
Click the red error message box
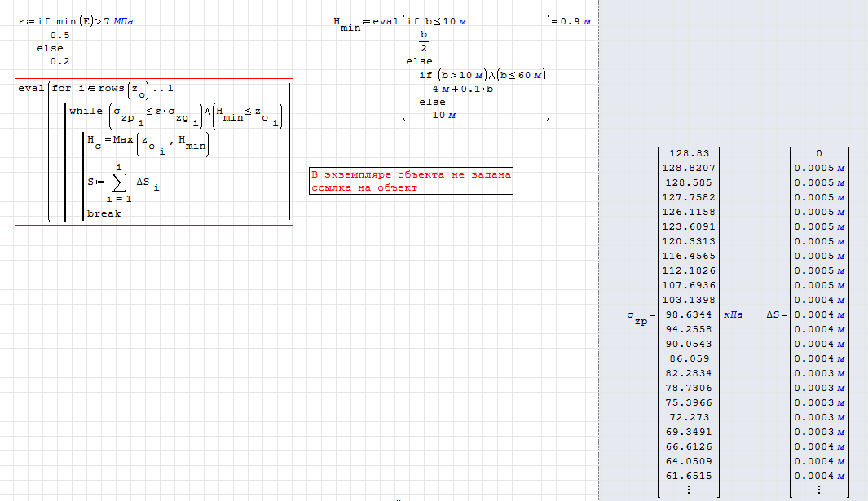click(411, 182)
